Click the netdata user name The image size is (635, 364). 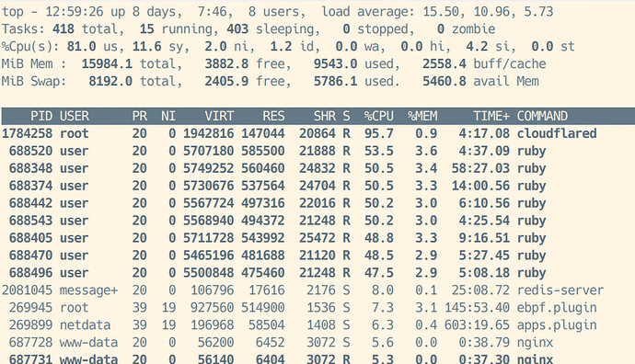(85, 324)
